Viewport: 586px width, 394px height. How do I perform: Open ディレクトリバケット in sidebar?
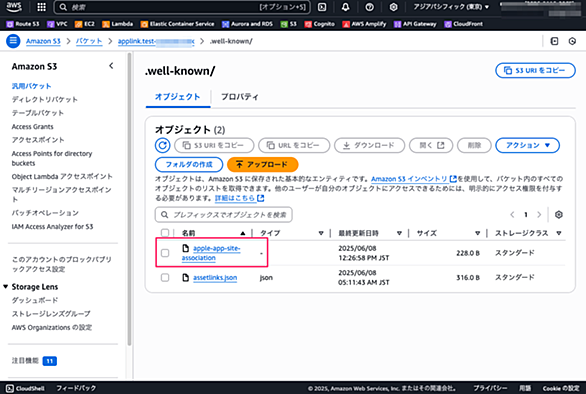pos(45,99)
